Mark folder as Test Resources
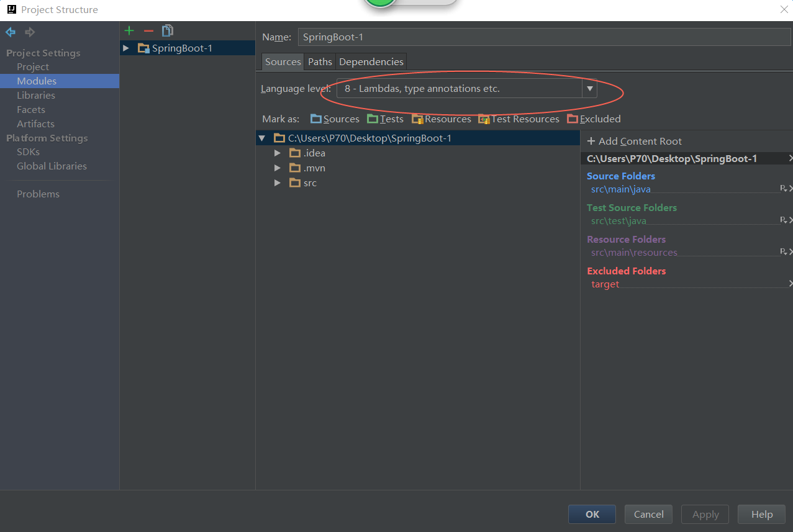The height and width of the screenshot is (532, 793). pos(519,119)
